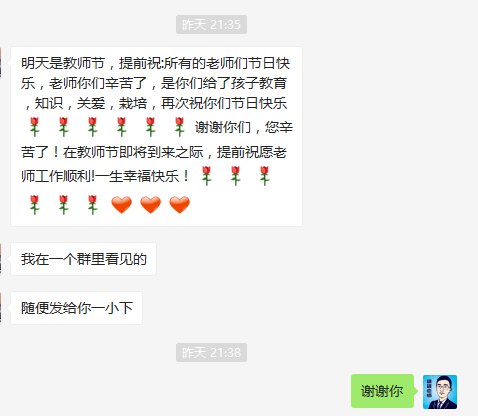The width and height of the screenshot is (478, 416).
Task: Click the first orange heart emoji
Action: pyautogui.click(x=122, y=205)
